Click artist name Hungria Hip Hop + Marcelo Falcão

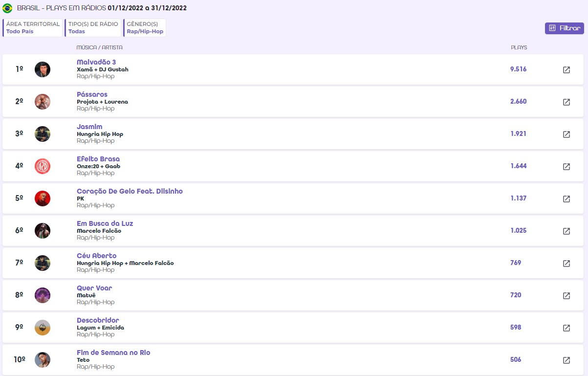point(125,263)
